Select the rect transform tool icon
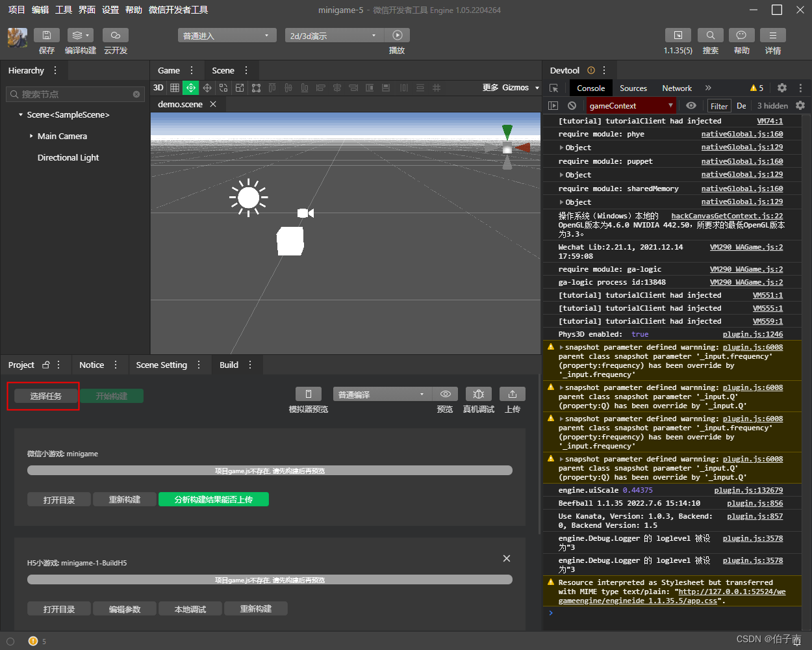Image resolution: width=812 pixels, height=650 pixels. pyautogui.click(x=256, y=88)
